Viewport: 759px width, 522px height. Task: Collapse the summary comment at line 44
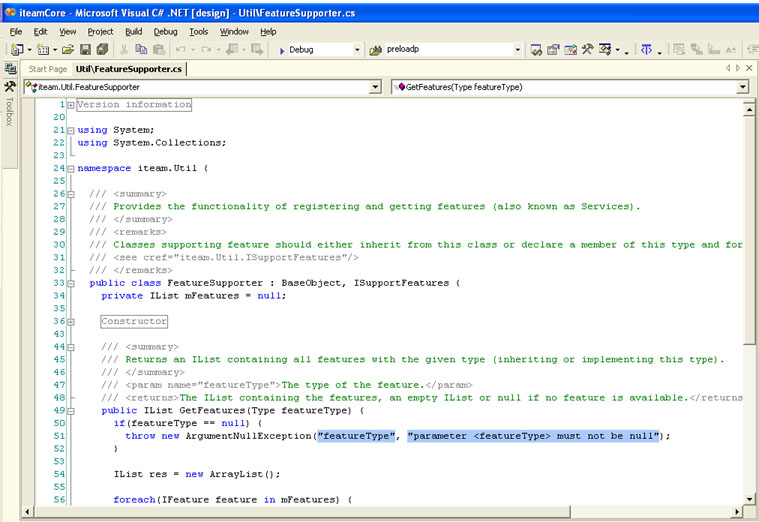71,347
